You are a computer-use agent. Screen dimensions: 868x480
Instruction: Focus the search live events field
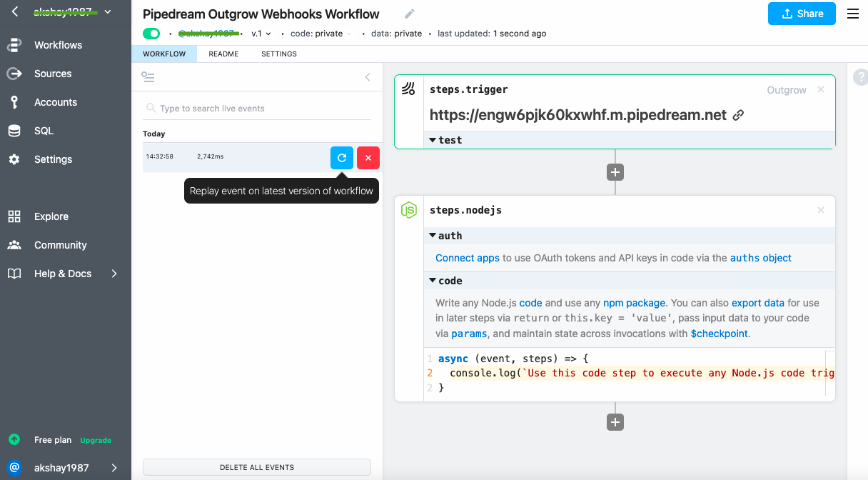tap(257, 109)
